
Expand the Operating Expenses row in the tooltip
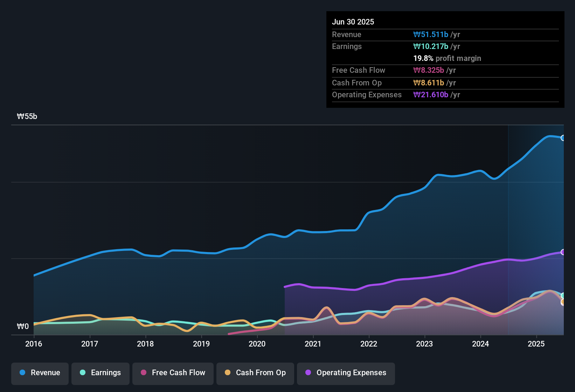367,94
